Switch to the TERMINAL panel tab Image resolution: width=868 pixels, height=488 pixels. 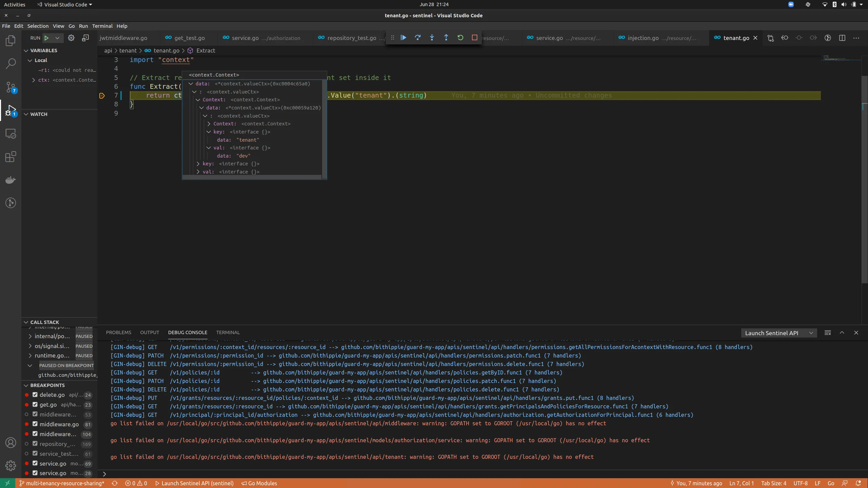click(x=228, y=332)
